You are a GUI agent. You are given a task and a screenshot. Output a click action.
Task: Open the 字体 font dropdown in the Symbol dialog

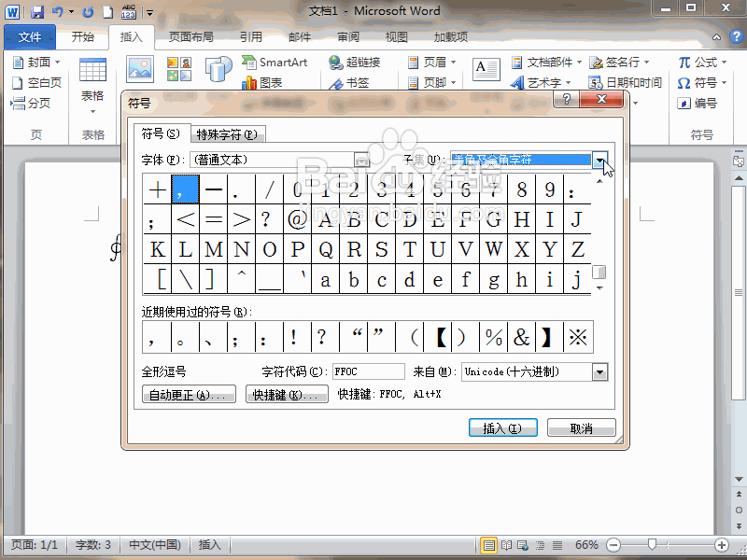pyautogui.click(x=359, y=160)
